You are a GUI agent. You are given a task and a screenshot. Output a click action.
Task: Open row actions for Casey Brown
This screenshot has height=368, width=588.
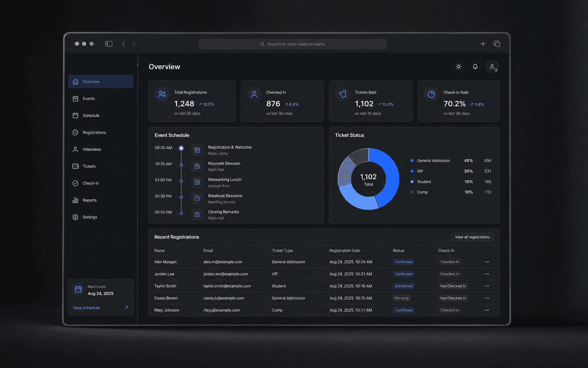[x=487, y=298]
